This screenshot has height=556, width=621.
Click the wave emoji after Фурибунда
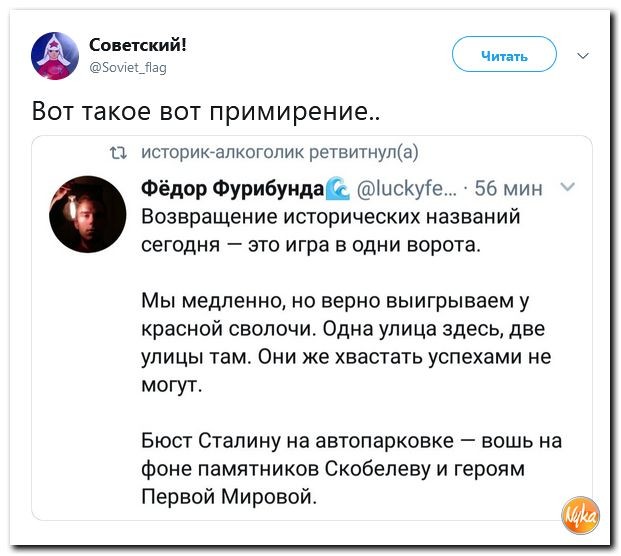click(337, 189)
